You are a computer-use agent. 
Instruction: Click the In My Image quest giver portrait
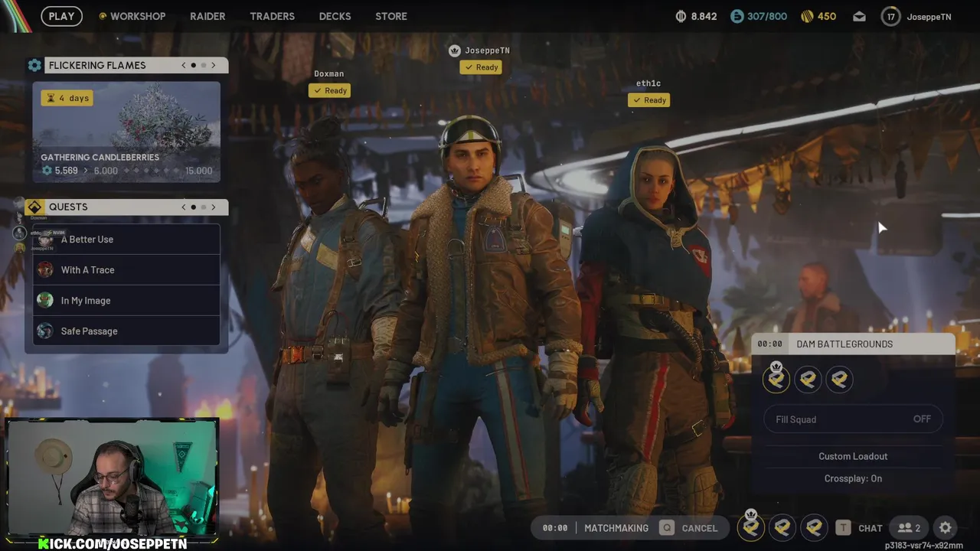45,301
